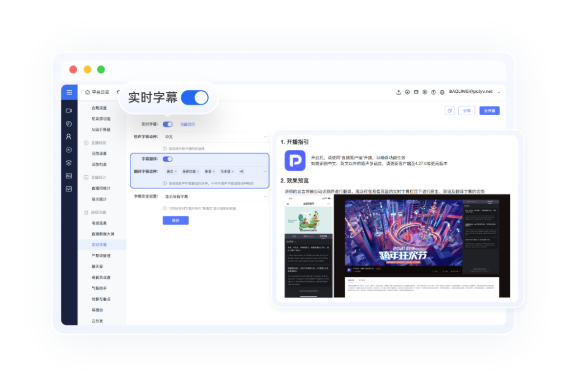Viewport: 573px width, 392px height.
Task: Select 聊天室 in the left menu
Action: click(x=97, y=267)
